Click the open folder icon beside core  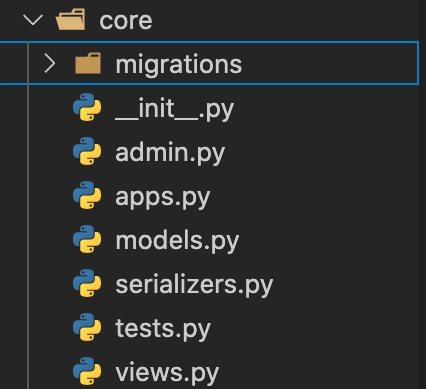[71, 20]
